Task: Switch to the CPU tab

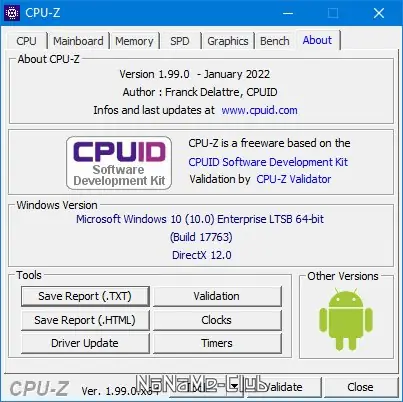Action: pos(26,41)
